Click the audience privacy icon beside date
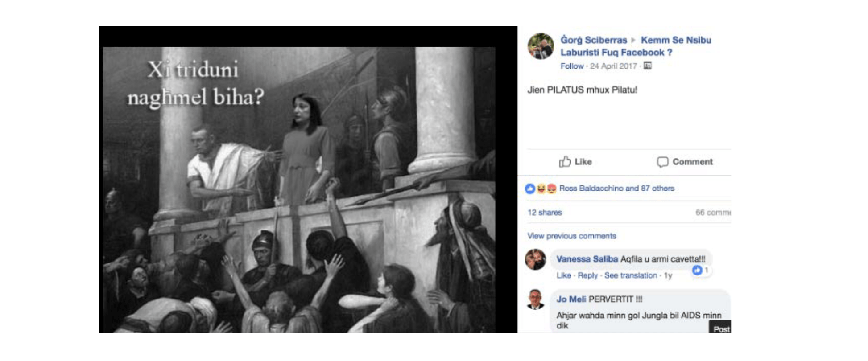The width and height of the screenshot is (868, 361). [648, 66]
